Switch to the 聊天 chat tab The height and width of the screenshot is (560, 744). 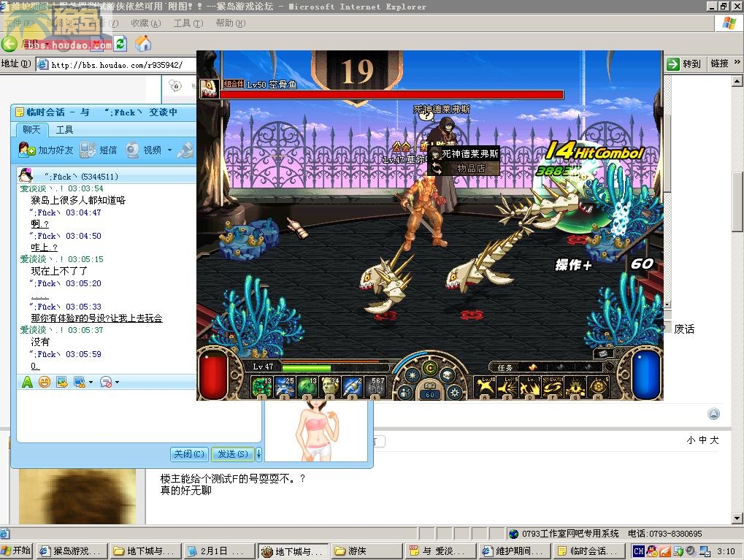click(x=32, y=129)
